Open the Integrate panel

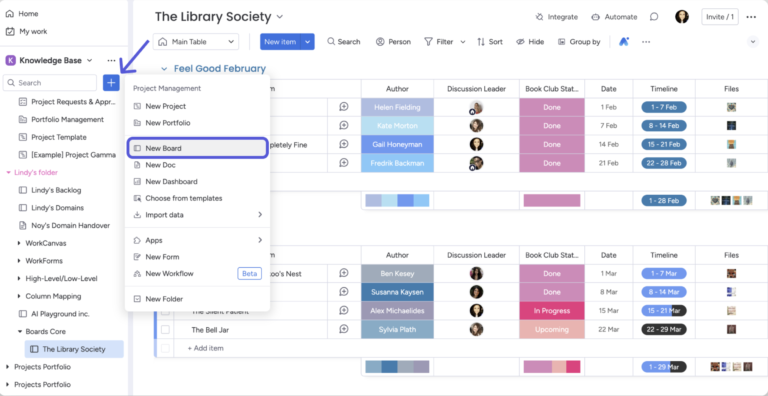[556, 17]
